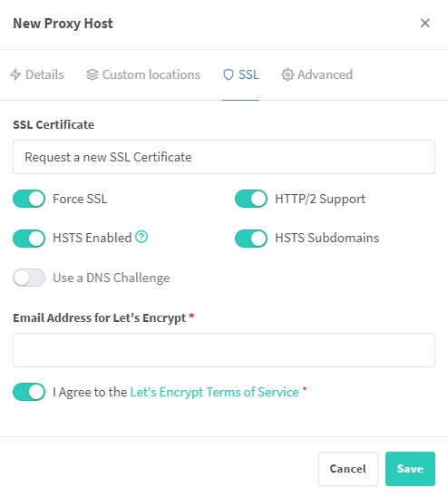
Task: Click the gear icon beside Advanced
Action: click(x=287, y=74)
